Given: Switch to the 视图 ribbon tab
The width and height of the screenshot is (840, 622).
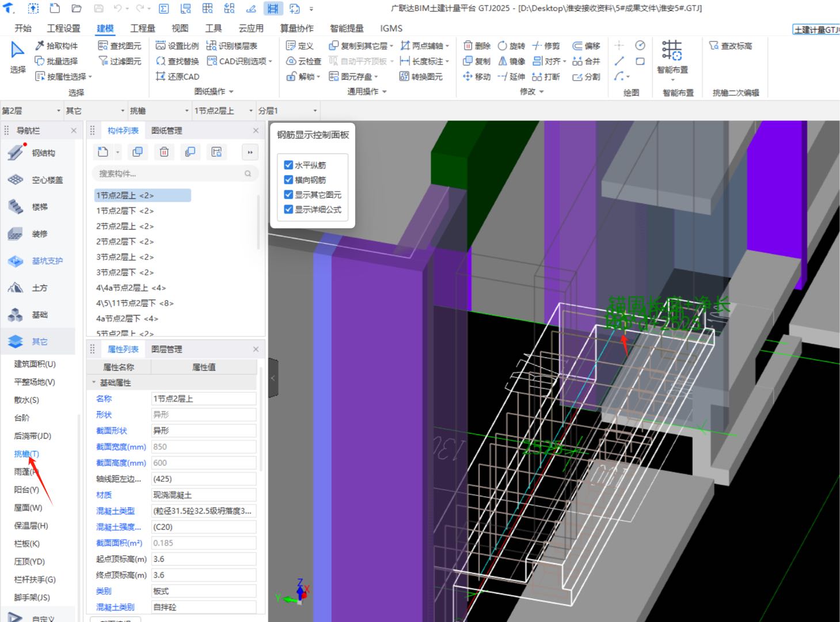Looking at the screenshot, I should (180, 28).
